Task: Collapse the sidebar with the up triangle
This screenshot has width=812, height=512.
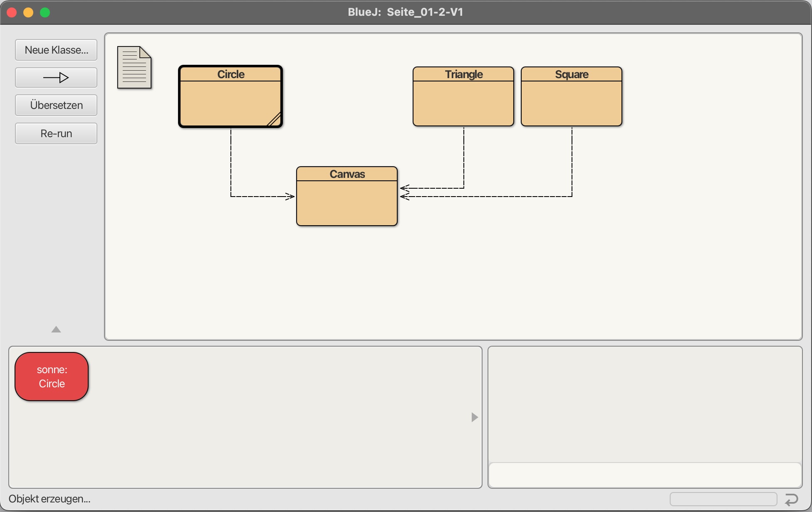Action: [56, 330]
